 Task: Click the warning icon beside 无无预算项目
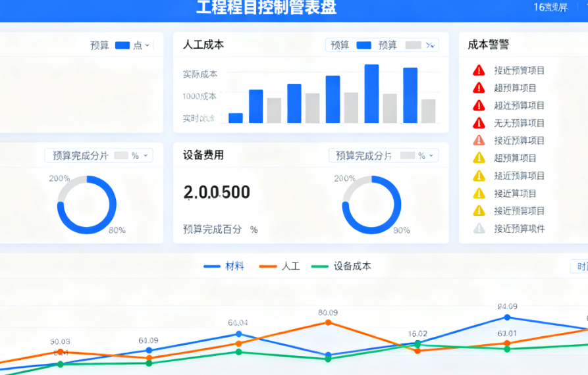tap(479, 123)
